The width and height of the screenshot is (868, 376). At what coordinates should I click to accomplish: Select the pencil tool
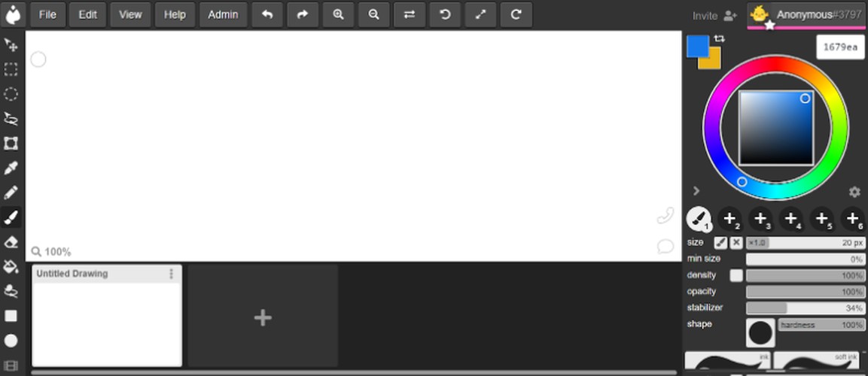pyautogui.click(x=11, y=193)
